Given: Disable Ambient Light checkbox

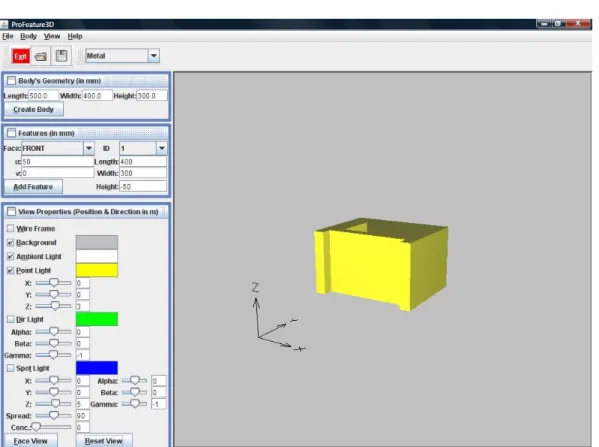Looking at the screenshot, I should (x=11, y=256).
